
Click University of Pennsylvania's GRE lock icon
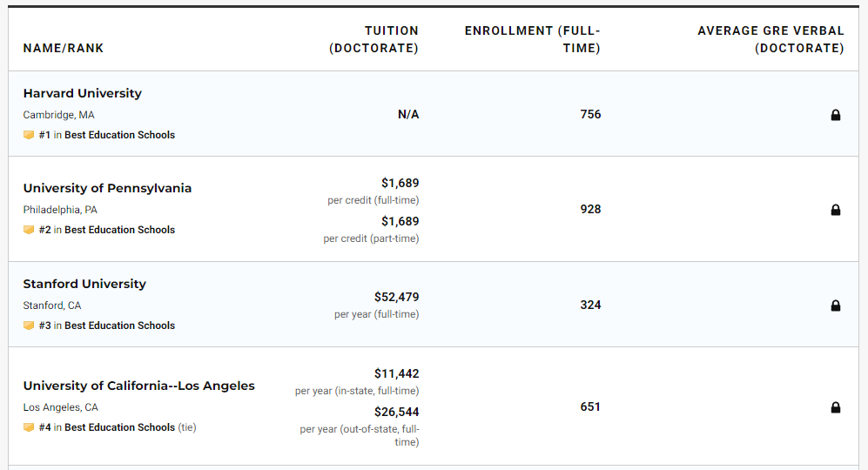pos(836,210)
